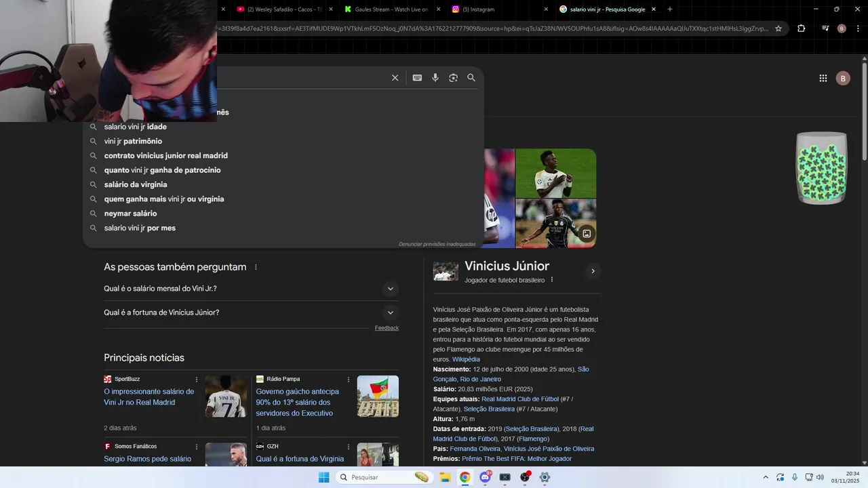Open the Vinicius Júnior panel arrow

click(x=593, y=271)
